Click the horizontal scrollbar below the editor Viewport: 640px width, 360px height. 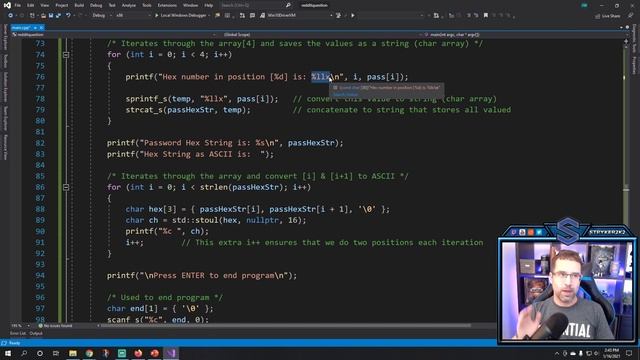click(286, 326)
